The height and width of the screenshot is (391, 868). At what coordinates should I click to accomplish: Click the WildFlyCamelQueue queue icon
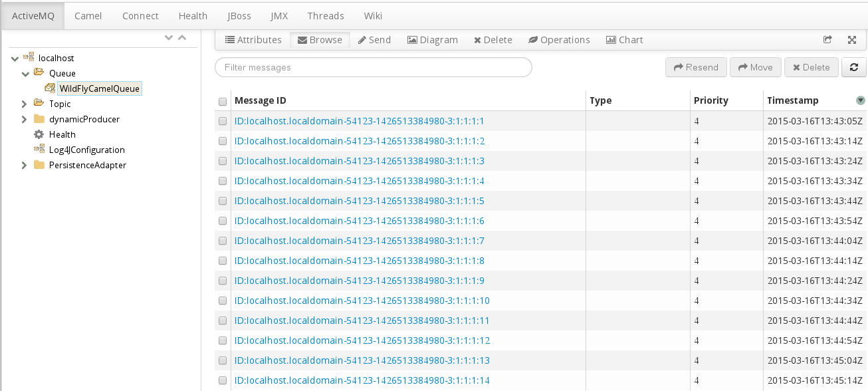(50, 88)
